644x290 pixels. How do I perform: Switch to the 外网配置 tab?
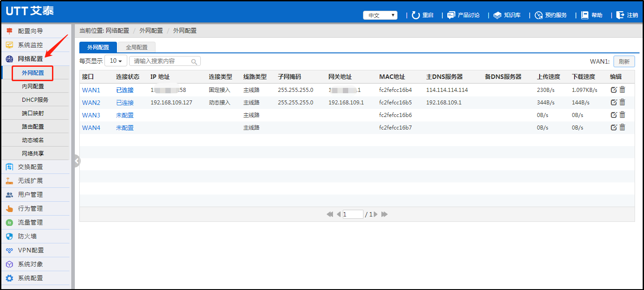coord(98,47)
